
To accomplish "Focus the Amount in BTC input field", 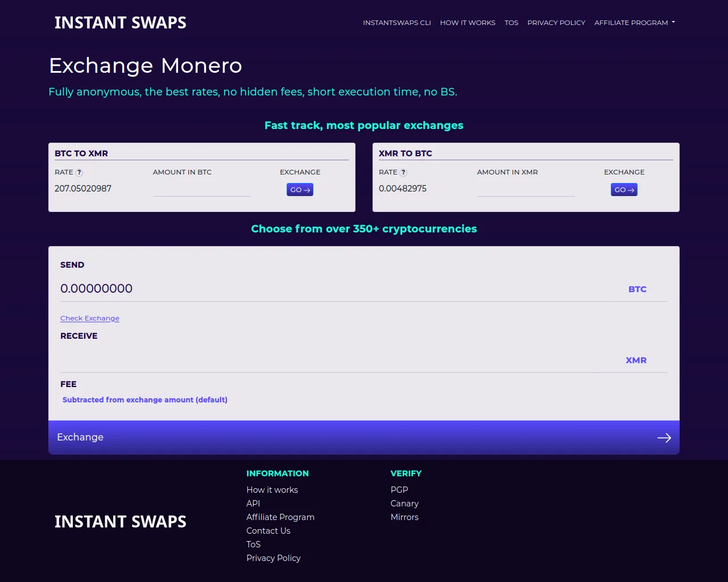I will (202, 189).
